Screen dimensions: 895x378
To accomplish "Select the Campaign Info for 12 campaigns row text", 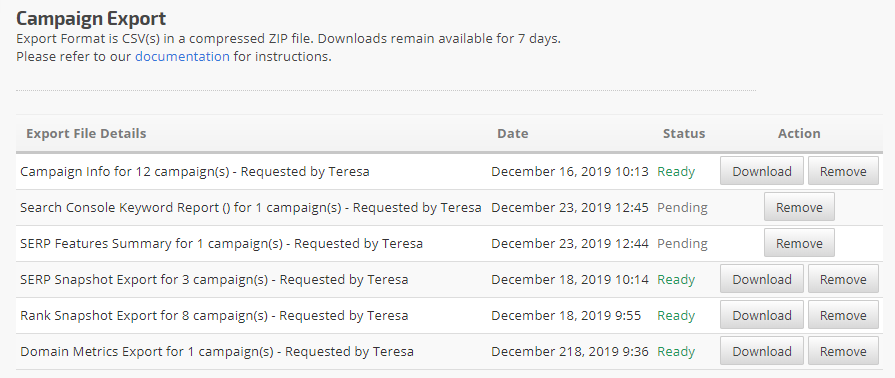I will (195, 171).
